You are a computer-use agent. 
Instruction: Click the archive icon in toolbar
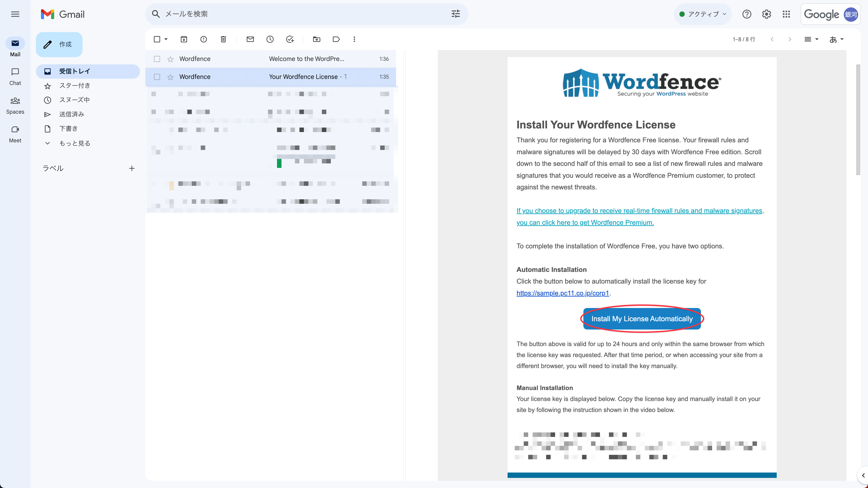click(x=184, y=39)
